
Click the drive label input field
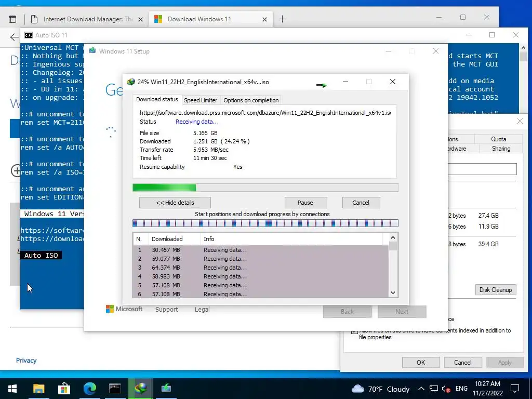pyautogui.click(x=482, y=169)
